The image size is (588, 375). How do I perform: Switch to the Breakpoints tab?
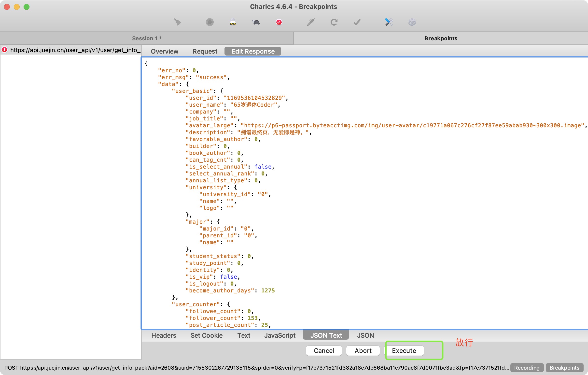point(441,38)
